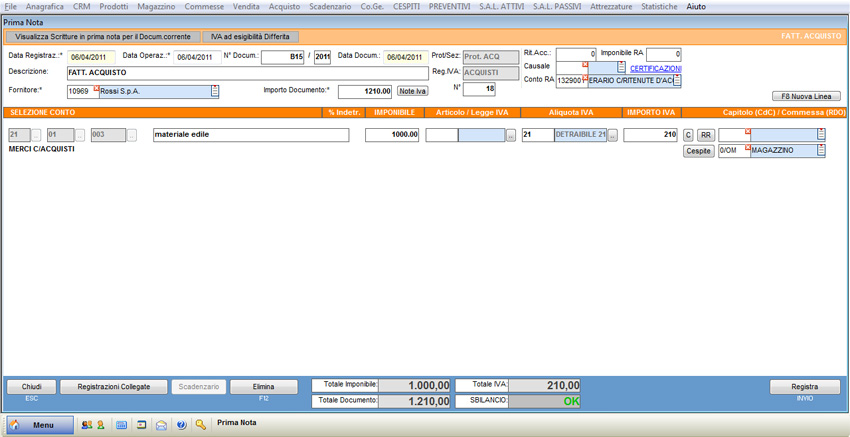Screen dimensions: 850x437
Task: Switch to IVA ad esigibilità Differita tab
Action: tap(250, 37)
